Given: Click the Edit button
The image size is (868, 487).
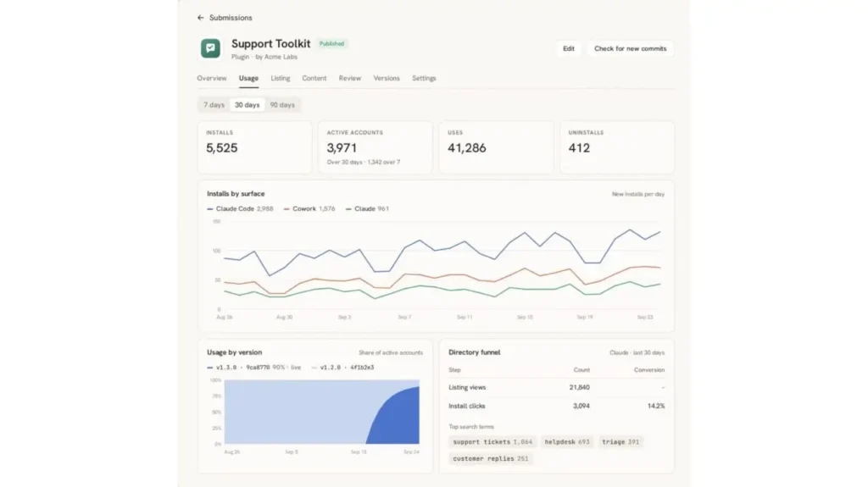Looking at the screenshot, I should (x=569, y=49).
